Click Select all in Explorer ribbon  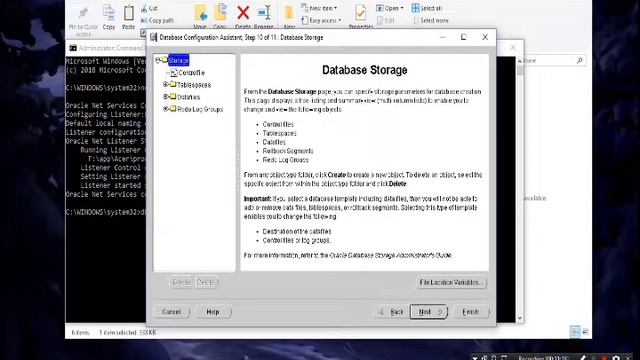[x=427, y=8]
